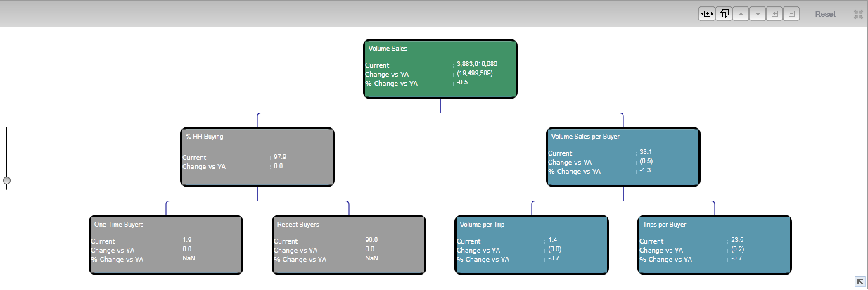
Task: Reset the tree view via Reset link
Action: [x=825, y=14]
